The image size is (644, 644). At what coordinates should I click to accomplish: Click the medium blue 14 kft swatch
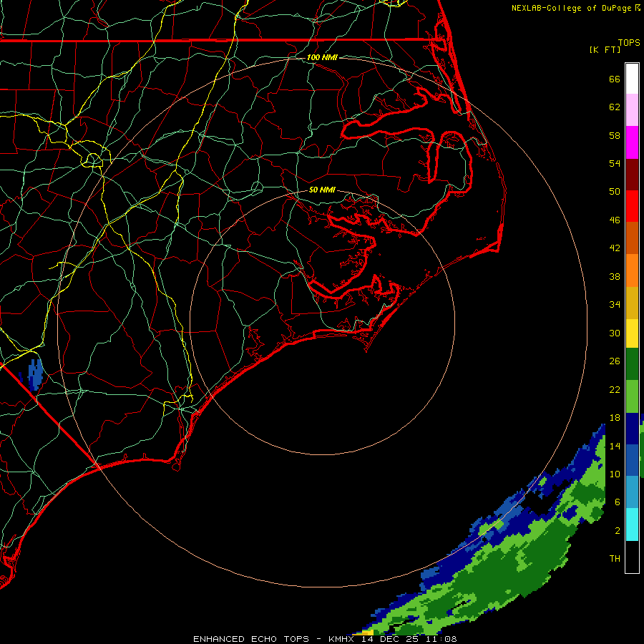632,460
